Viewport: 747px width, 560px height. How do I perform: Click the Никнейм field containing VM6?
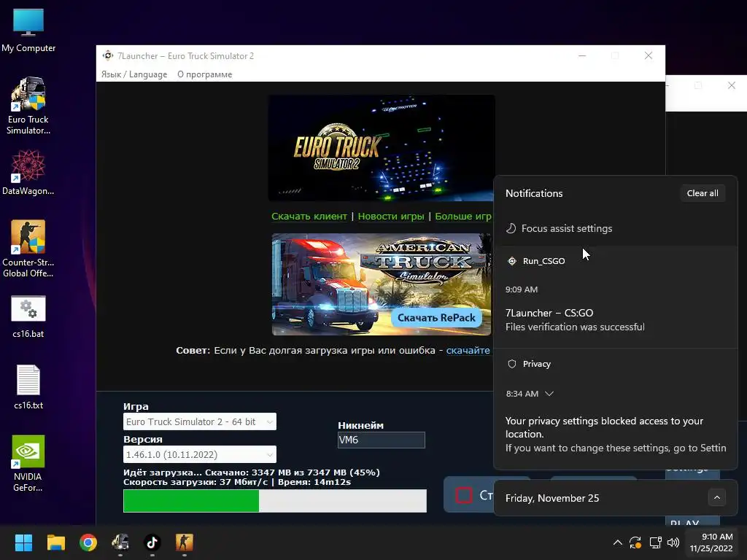tap(381, 440)
